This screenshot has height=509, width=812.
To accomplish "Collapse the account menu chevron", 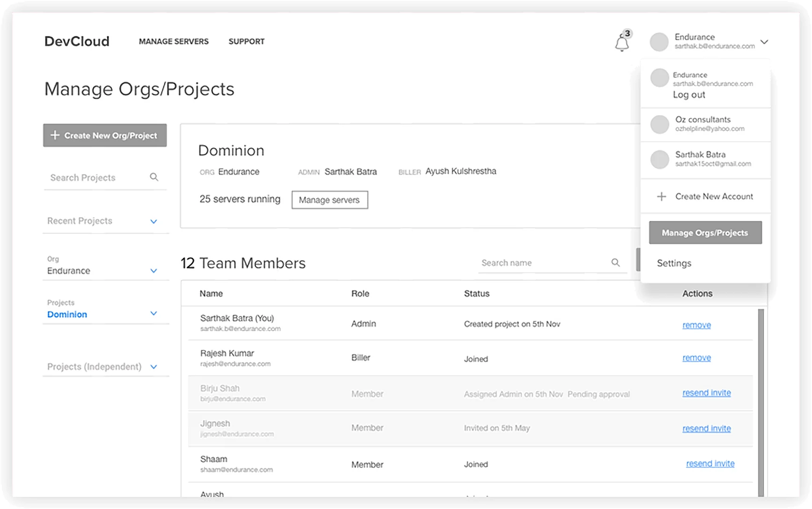I will (x=764, y=42).
